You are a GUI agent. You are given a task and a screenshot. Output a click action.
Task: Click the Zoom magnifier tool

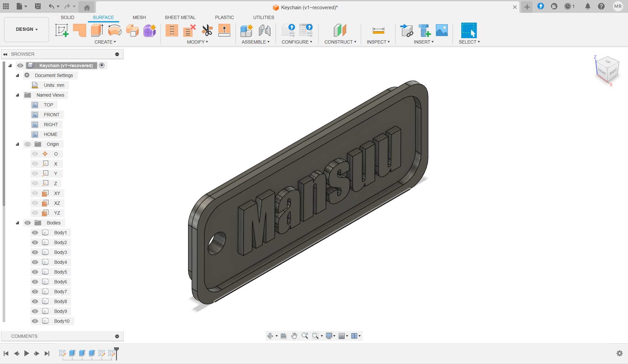point(305,336)
